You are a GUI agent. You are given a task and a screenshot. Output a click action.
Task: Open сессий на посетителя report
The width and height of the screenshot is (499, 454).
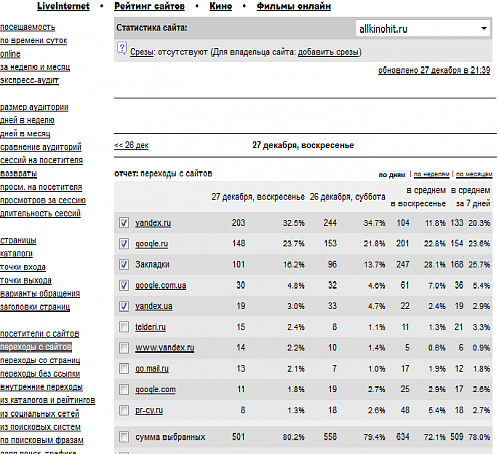coord(41,160)
